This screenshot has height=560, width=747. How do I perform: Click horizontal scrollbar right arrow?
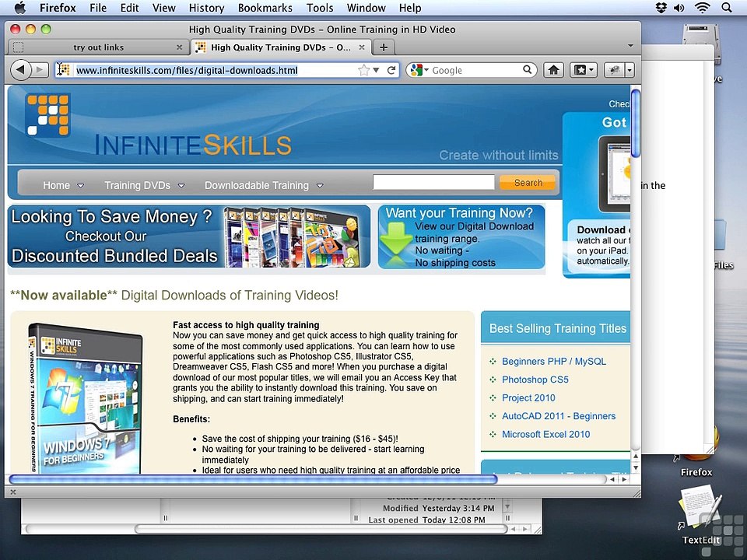[624, 480]
